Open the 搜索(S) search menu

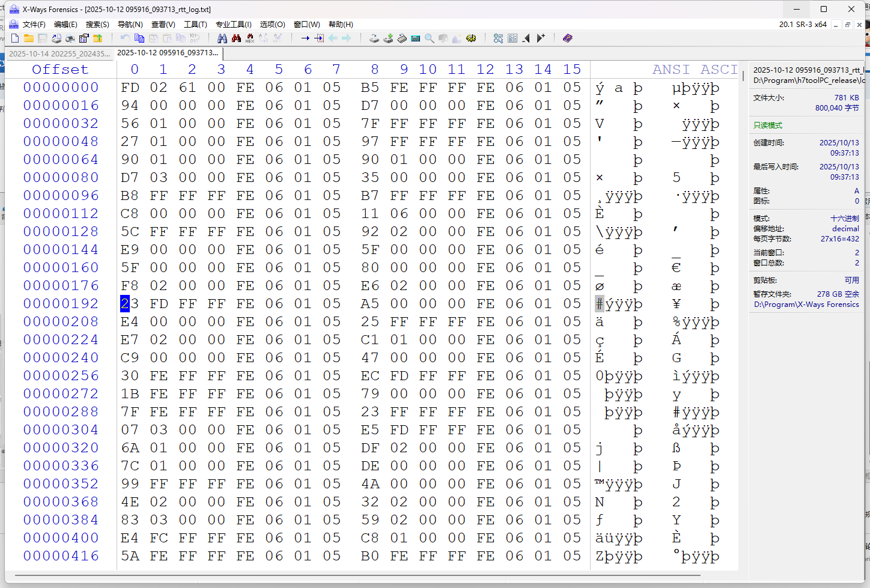coord(97,25)
